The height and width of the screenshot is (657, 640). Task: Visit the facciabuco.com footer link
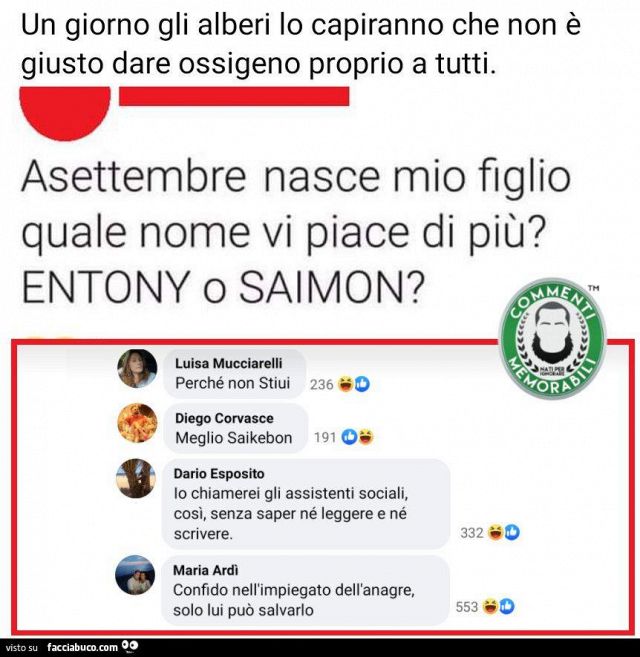pos(82,647)
